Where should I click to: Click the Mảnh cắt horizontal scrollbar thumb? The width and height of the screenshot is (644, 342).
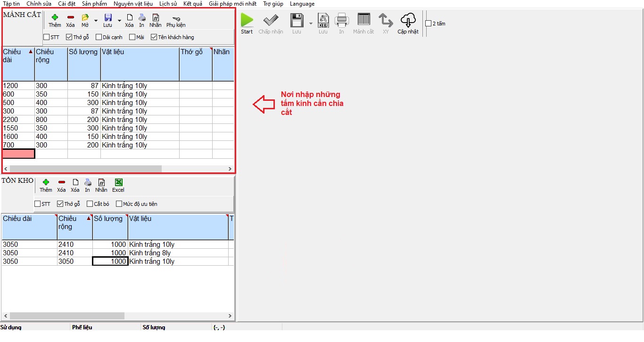coord(85,169)
